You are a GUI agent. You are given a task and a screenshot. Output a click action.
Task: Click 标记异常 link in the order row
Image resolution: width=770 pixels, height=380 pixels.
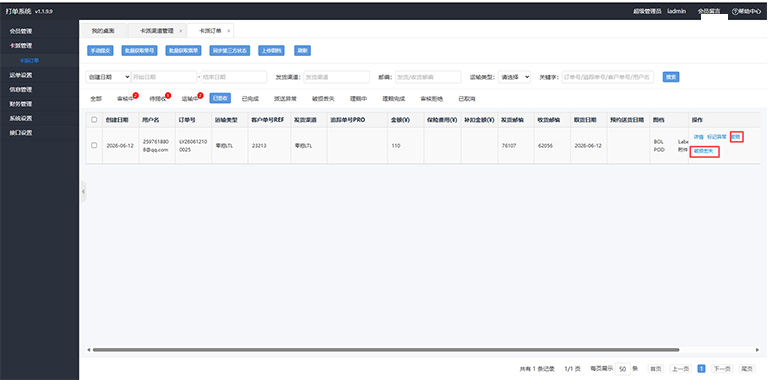tap(716, 137)
